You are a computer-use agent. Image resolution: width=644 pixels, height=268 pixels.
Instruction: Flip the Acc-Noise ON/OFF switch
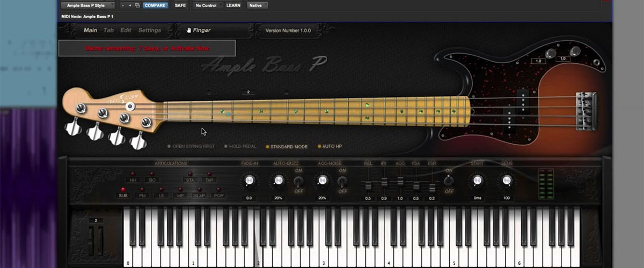coord(341,181)
